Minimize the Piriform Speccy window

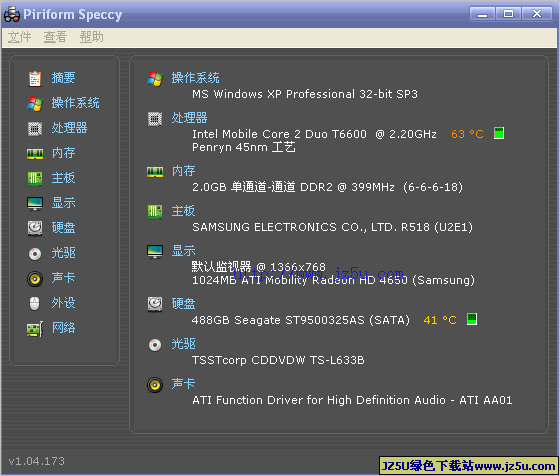(482, 14)
